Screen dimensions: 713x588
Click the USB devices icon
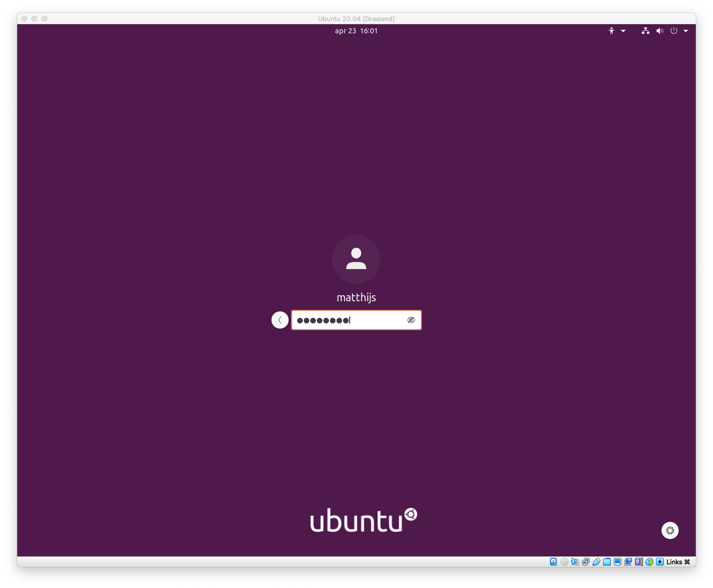[x=596, y=562]
